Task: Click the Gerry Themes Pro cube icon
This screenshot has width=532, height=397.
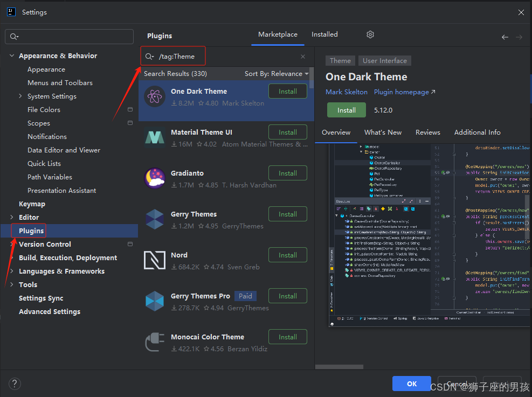Action: [155, 301]
